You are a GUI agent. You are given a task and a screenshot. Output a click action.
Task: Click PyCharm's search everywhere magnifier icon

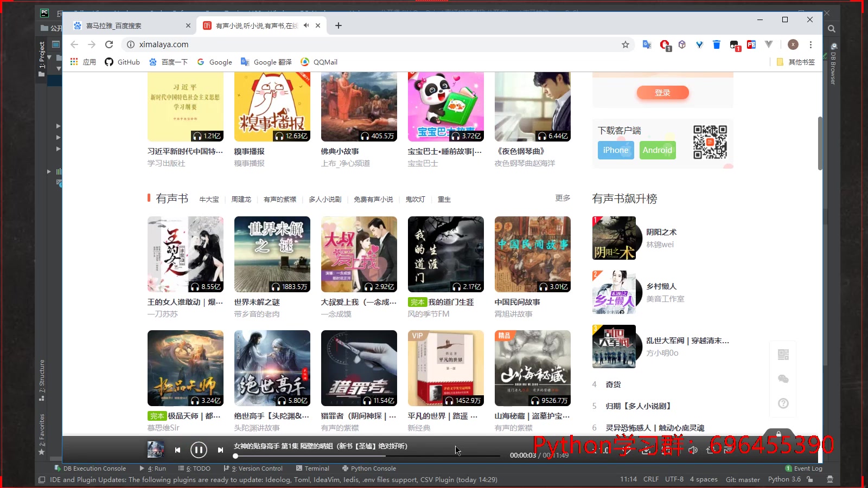coord(831,29)
